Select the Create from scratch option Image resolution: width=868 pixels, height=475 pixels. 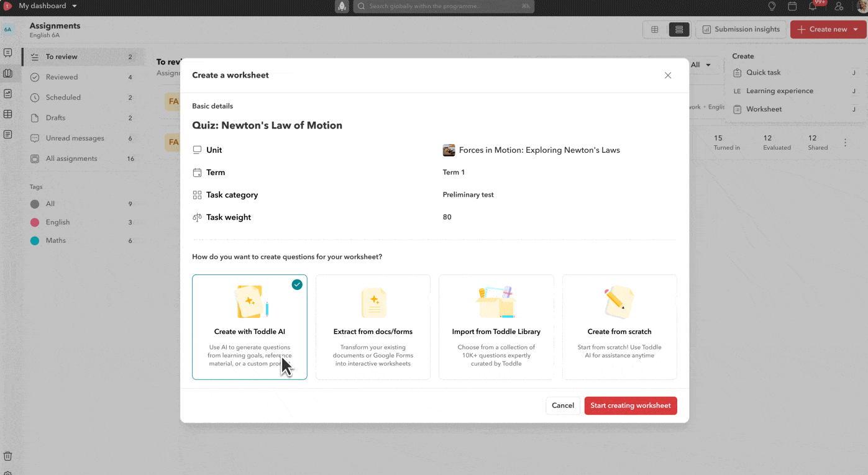(x=619, y=327)
